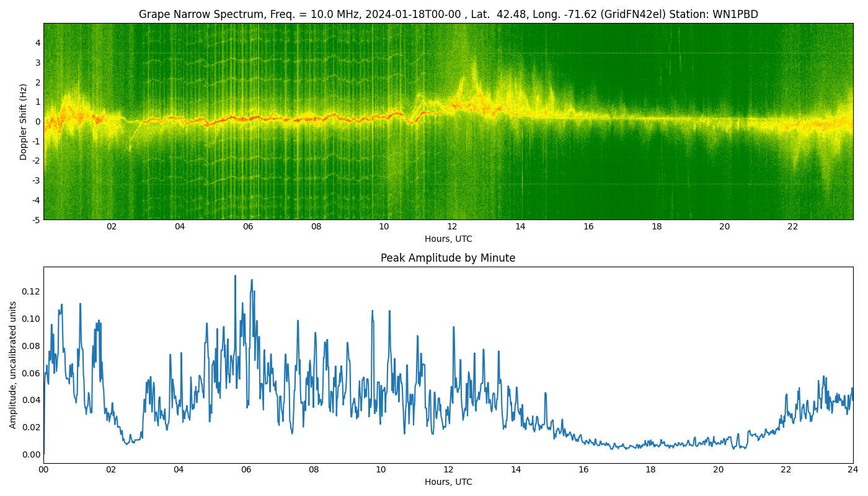Click the 0.06 amplitude tick label

(30, 373)
